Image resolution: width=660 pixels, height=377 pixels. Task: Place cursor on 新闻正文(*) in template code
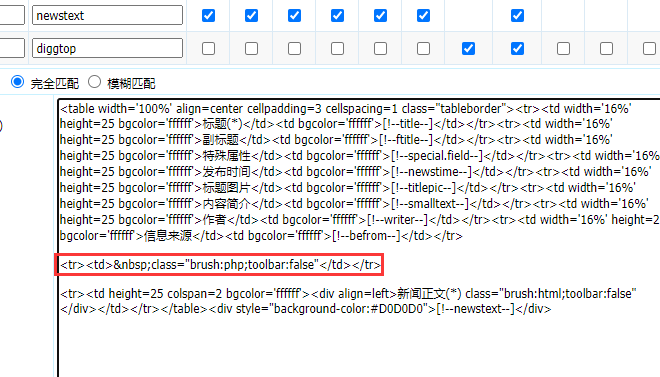tap(429, 293)
